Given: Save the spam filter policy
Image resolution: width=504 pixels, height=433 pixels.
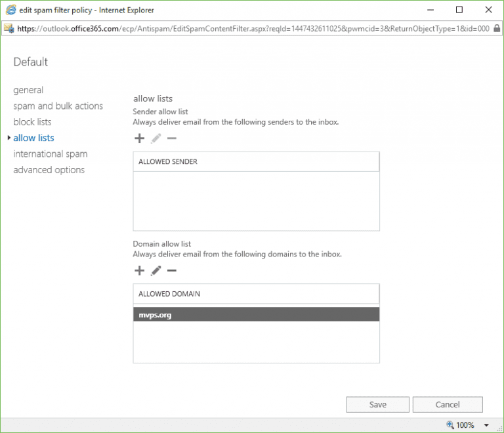Looking at the screenshot, I should click(x=378, y=404).
